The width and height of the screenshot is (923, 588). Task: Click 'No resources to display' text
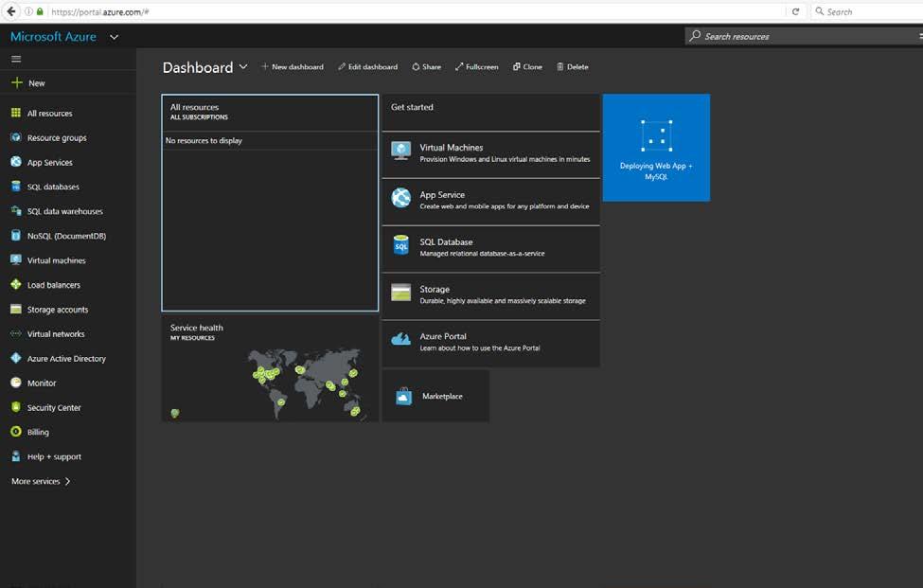tap(204, 141)
